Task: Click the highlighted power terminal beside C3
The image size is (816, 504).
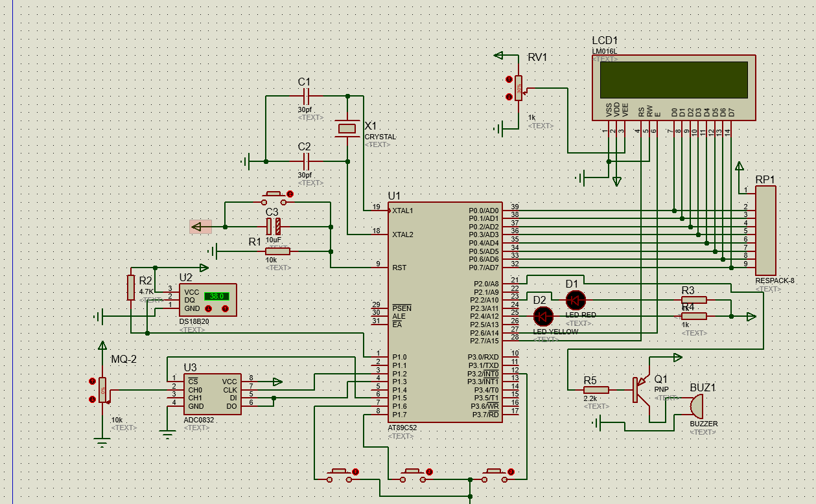Action: 200,227
